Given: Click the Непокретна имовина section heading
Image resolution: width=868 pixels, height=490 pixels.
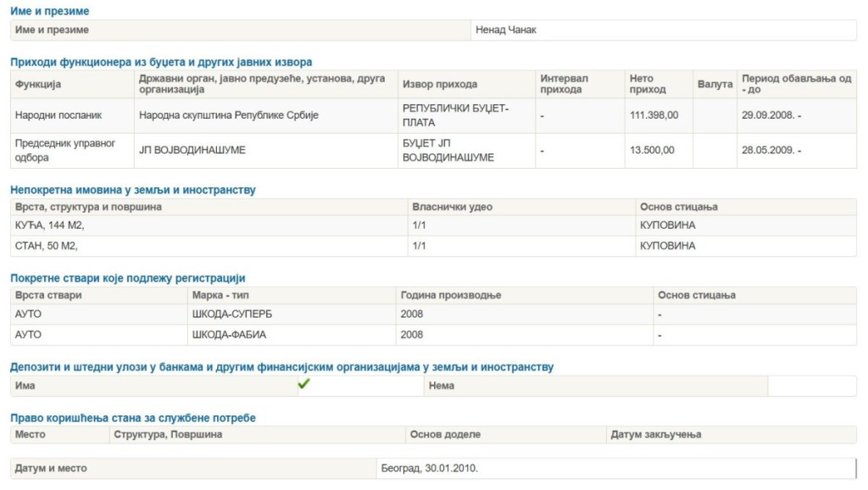Looking at the screenshot, I should [x=132, y=190].
